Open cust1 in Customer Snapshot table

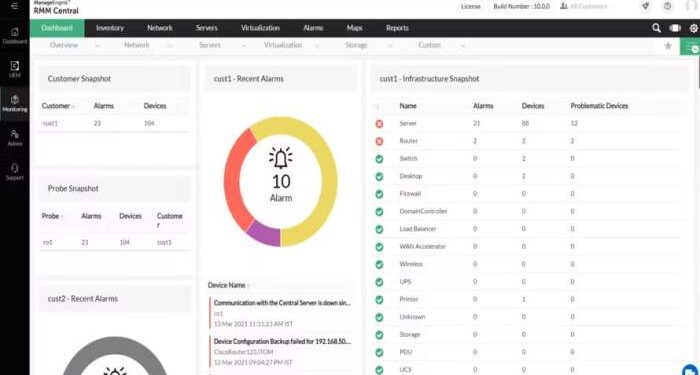click(x=50, y=123)
